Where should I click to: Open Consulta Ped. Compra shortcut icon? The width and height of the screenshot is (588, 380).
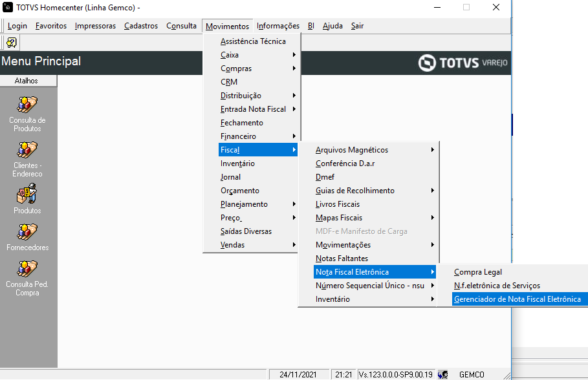pos(27,269)
